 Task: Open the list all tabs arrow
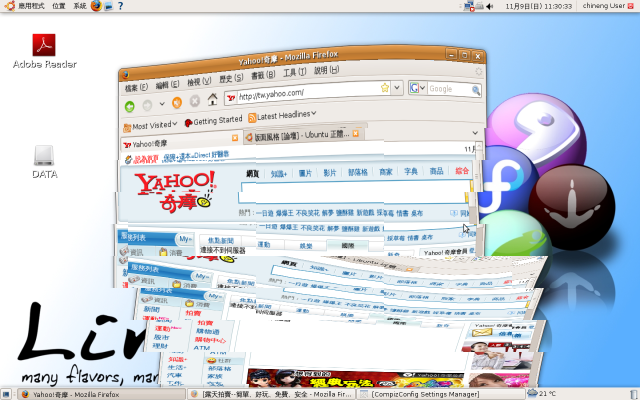[475, 133]
